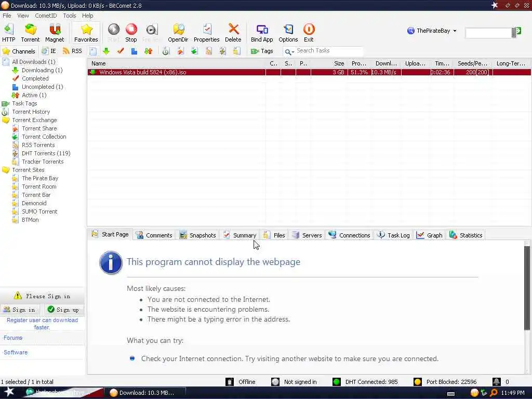Click the Magnet link toolbar icon
The image size is (532, 399).
[55, 33]
